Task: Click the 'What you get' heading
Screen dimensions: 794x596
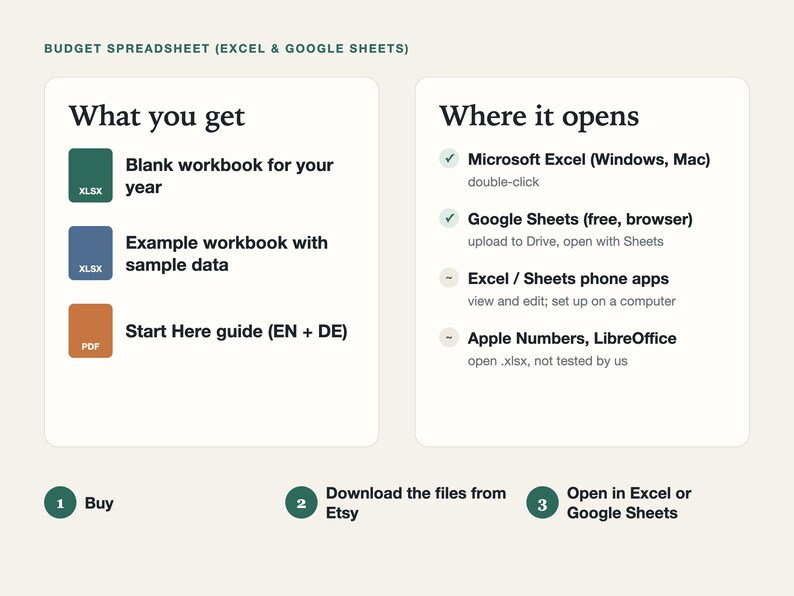Action: (x=157, y=116)
